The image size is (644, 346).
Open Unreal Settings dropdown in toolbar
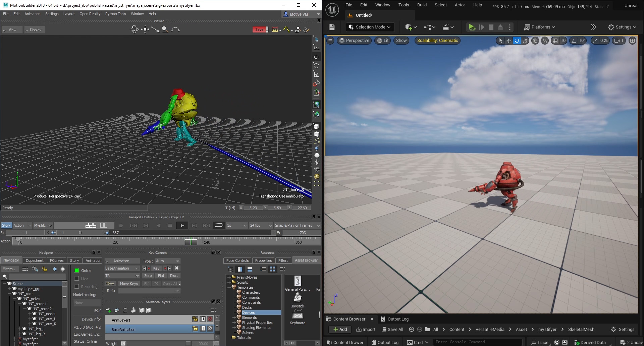click(622, 27)
